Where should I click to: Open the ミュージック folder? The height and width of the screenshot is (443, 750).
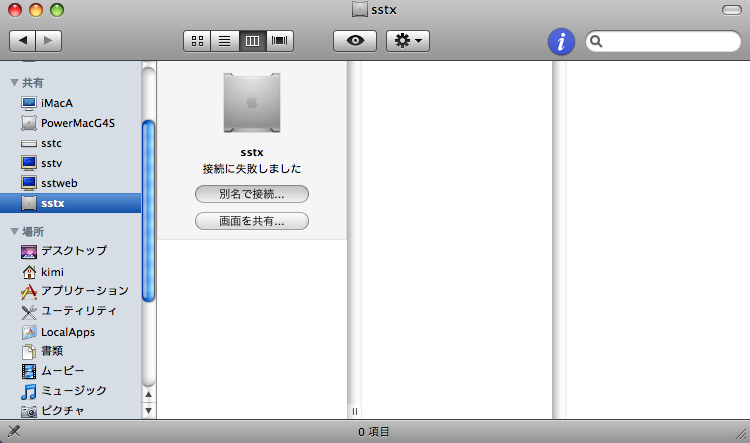point(73,391)
